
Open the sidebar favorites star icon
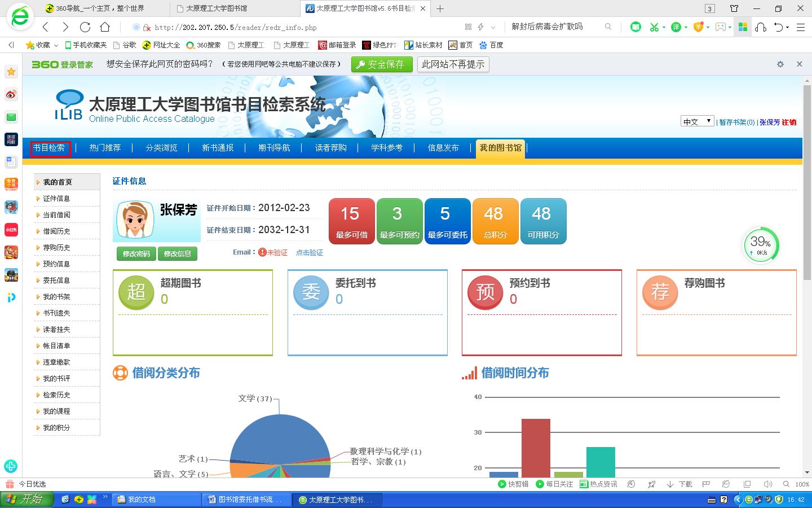(11, 72)
